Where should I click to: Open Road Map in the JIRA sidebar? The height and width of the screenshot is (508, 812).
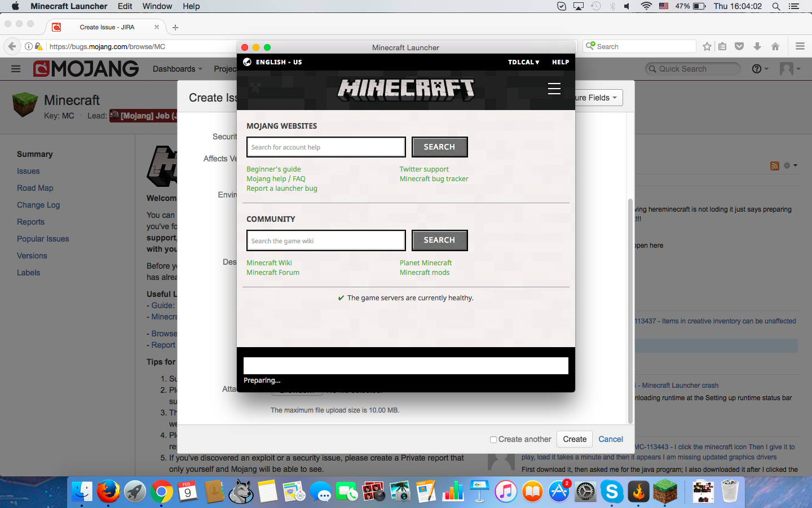[35, 188]
